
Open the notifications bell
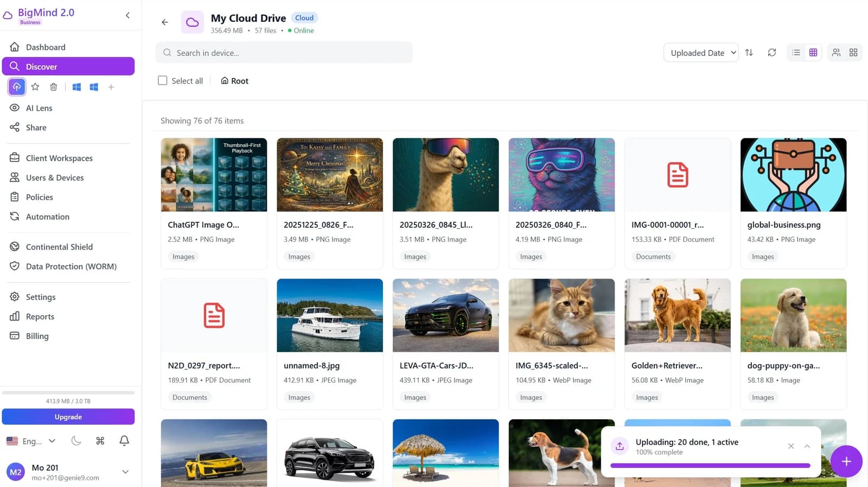[124, 441]
